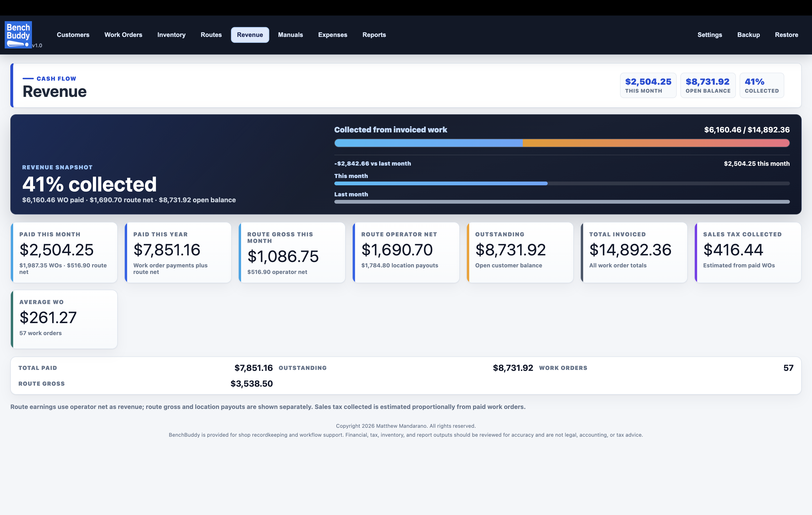
Task: Click '-$2,842.66 vs last month' text
Action: point(373,164)
